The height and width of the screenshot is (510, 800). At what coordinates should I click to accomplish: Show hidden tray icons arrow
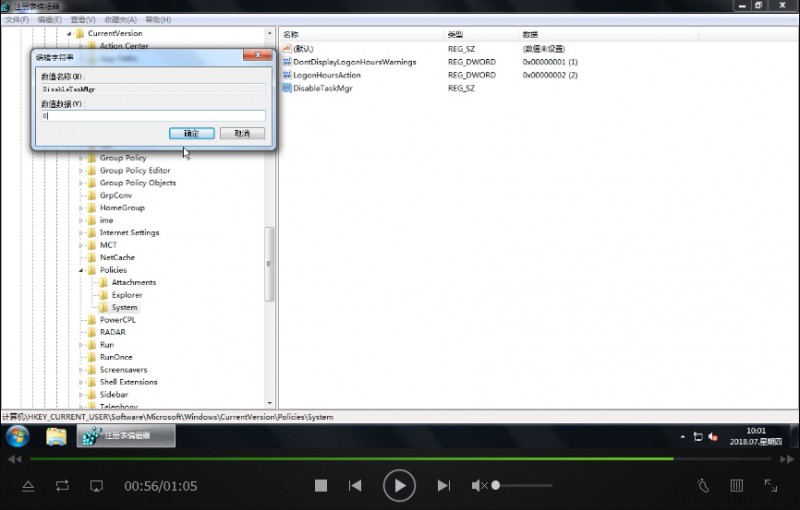(x=683, y=437)
